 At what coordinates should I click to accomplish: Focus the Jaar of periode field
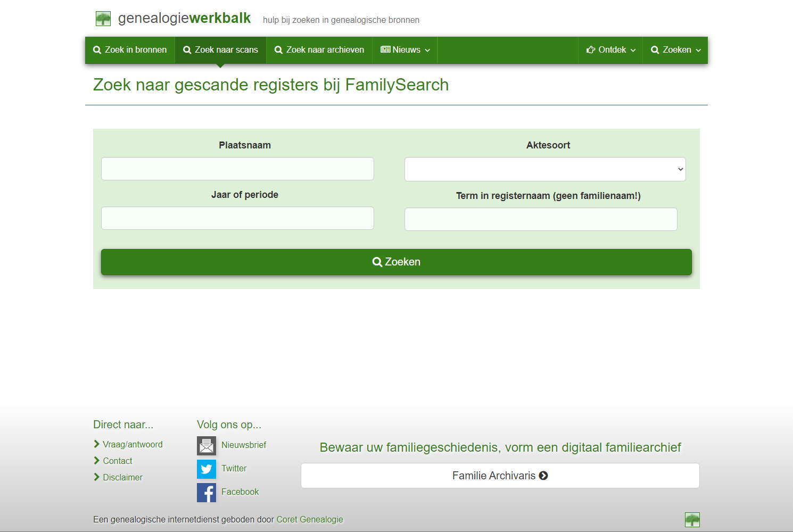237,218
